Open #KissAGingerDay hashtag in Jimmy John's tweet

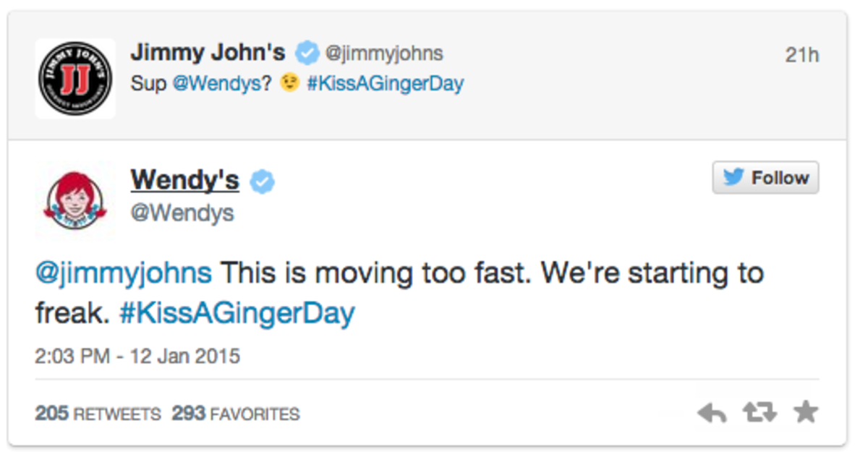[385, 84]
